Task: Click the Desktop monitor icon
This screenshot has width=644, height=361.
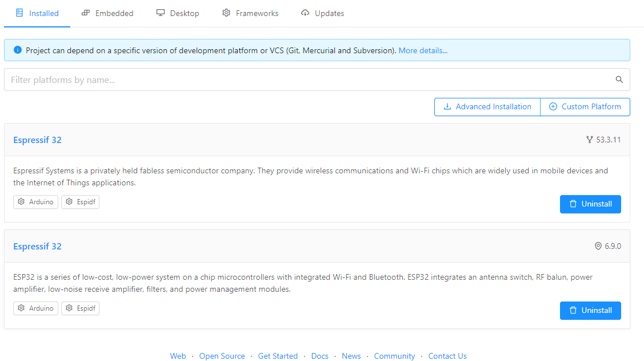Action: click(x=160, y=13)
